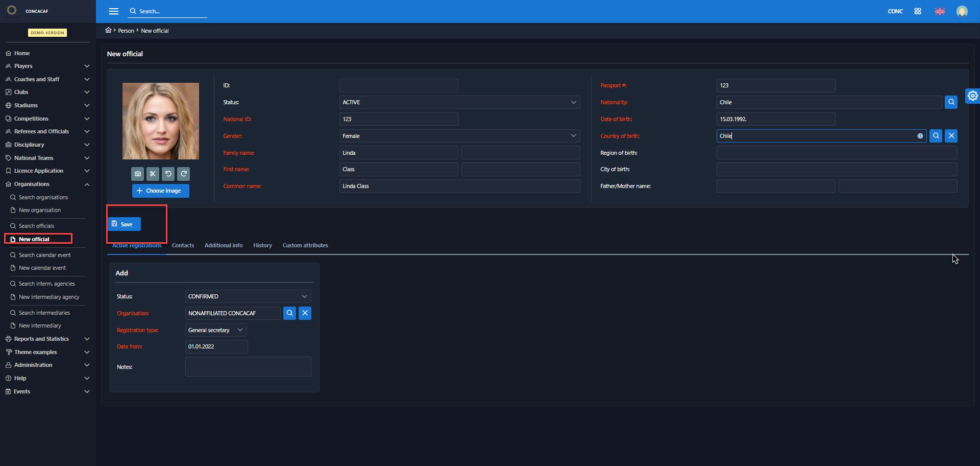Screen dimensions: 980x466
Task: Click into the Notes text field
Action: [248, 366]
